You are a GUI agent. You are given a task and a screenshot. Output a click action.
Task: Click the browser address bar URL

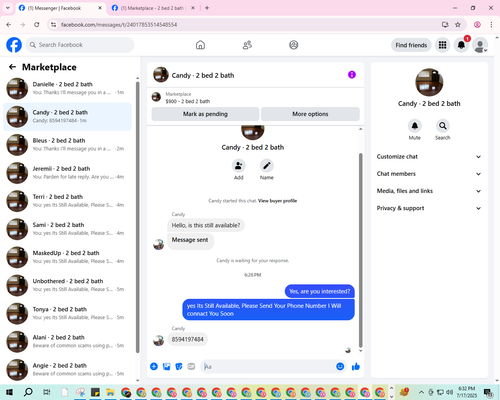[x=119, y=25]
